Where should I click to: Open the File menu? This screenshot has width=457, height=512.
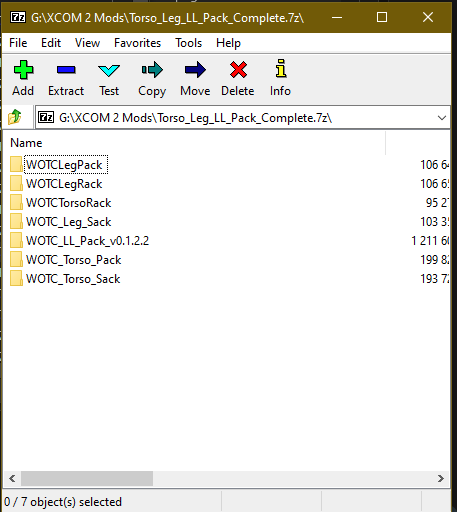tap(18, 43)
